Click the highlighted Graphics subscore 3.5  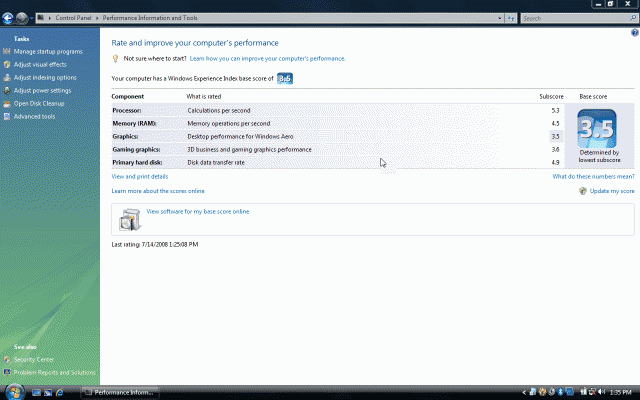point(555,137)
